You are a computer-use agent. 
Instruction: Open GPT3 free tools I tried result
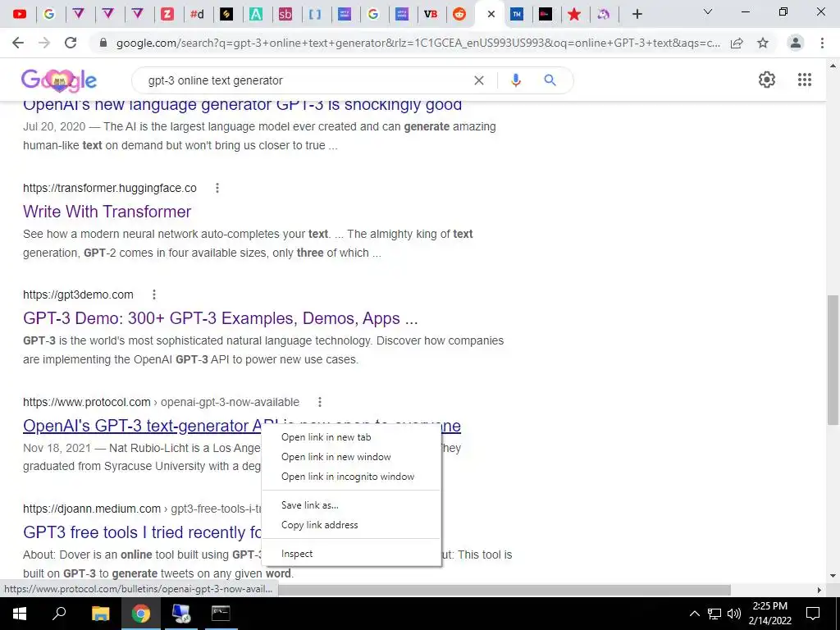(142, 532)
